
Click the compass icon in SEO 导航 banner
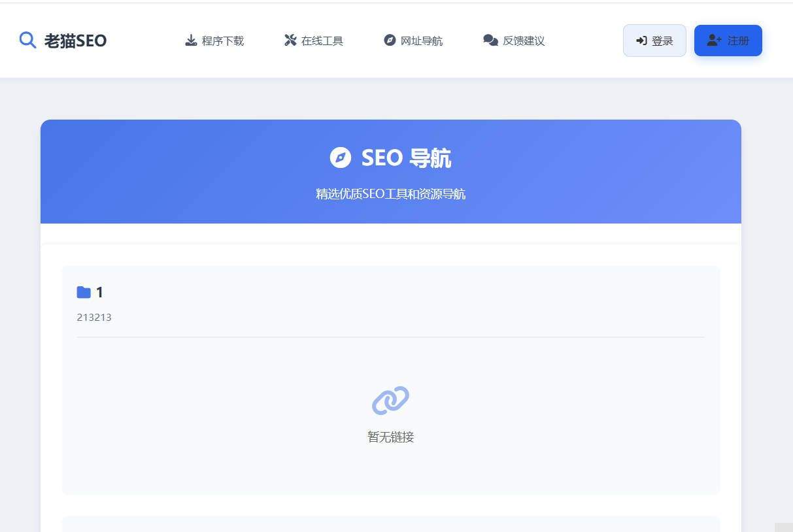(341, 158)
